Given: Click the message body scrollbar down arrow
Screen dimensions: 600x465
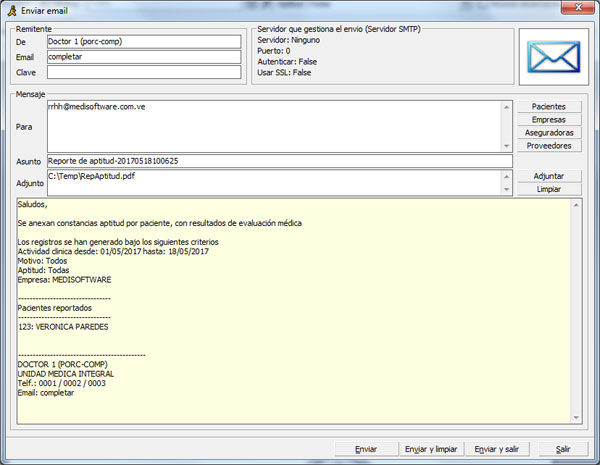Looking at the screenshot, I should coord(576,417).
